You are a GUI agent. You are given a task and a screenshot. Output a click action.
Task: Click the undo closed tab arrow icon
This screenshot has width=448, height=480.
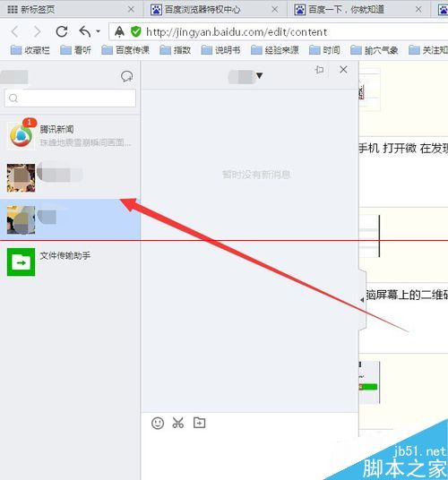click(x=85, y=31)
